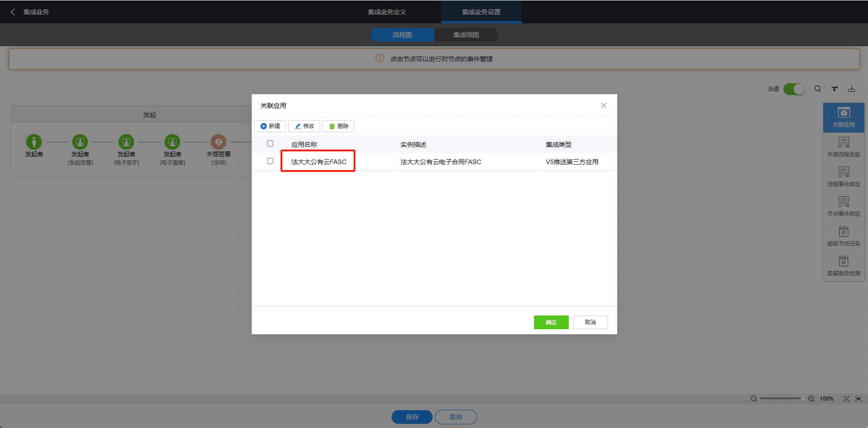Open the 节点事件绑定 sidebar item
Viewport: 868px width, 428px height.
pos(843,207)
